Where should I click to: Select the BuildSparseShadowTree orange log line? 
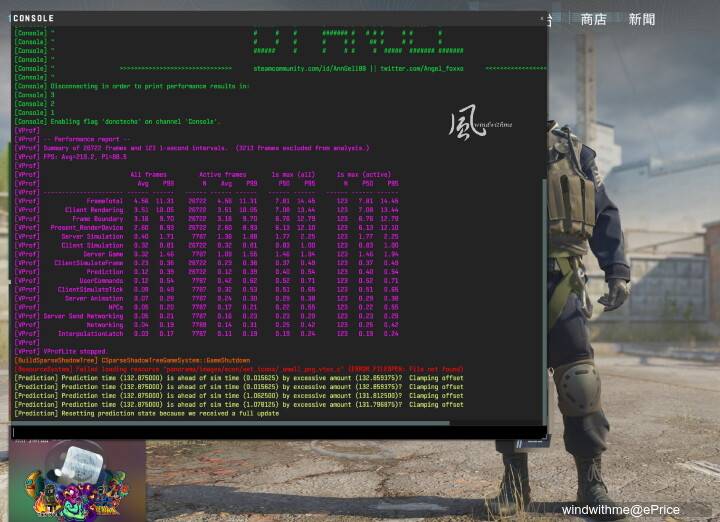(133, 360)
